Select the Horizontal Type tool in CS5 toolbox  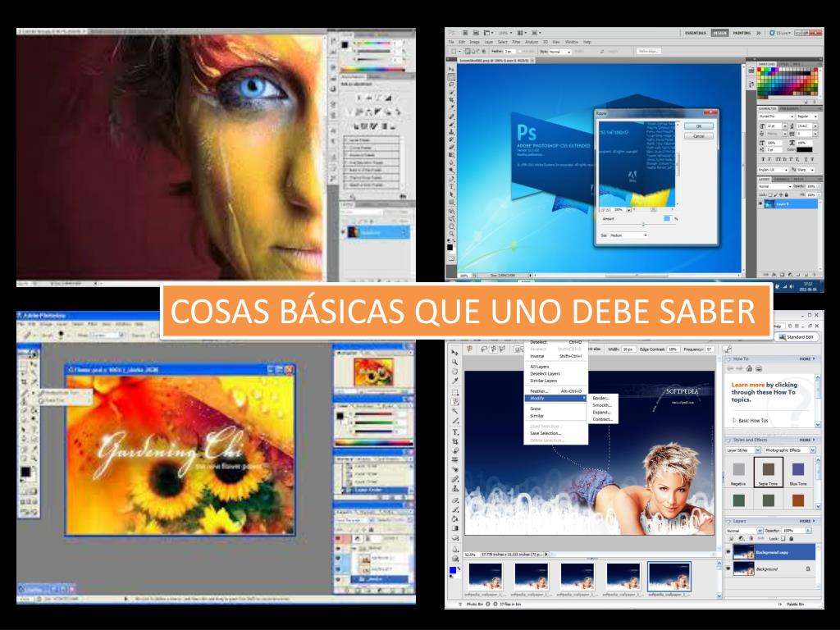click(452, 187)
